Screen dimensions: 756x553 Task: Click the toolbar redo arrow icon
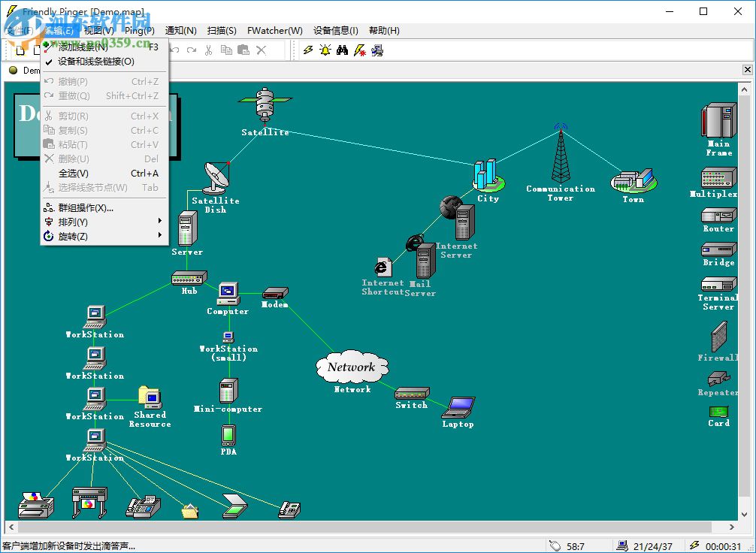(x=192, y=50)
